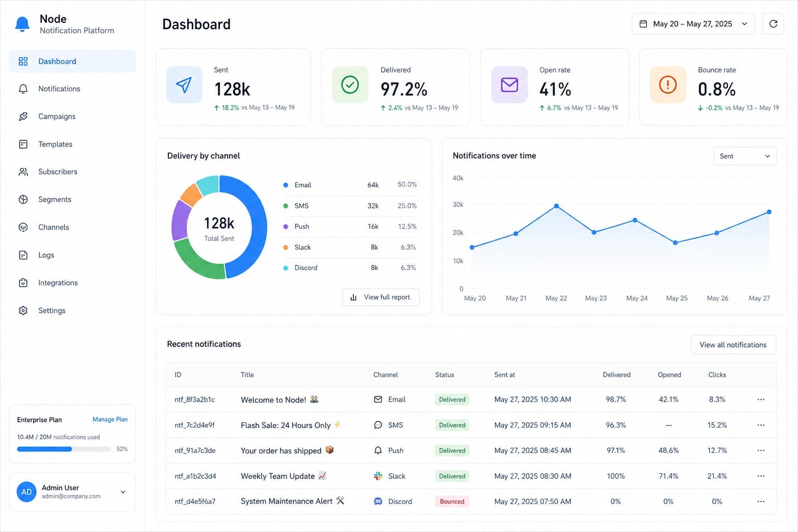Click the Delivered checkmark icon tile

tap(350, 85)
